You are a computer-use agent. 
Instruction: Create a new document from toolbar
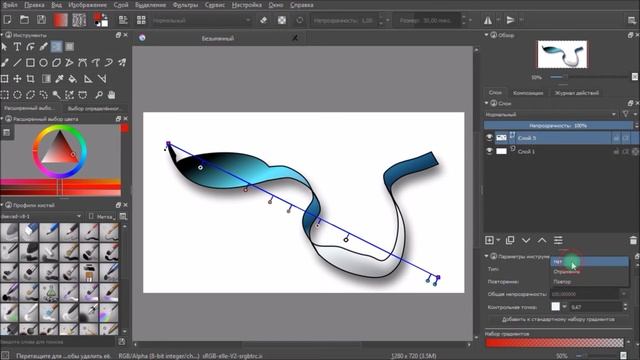tap(7, 20)
